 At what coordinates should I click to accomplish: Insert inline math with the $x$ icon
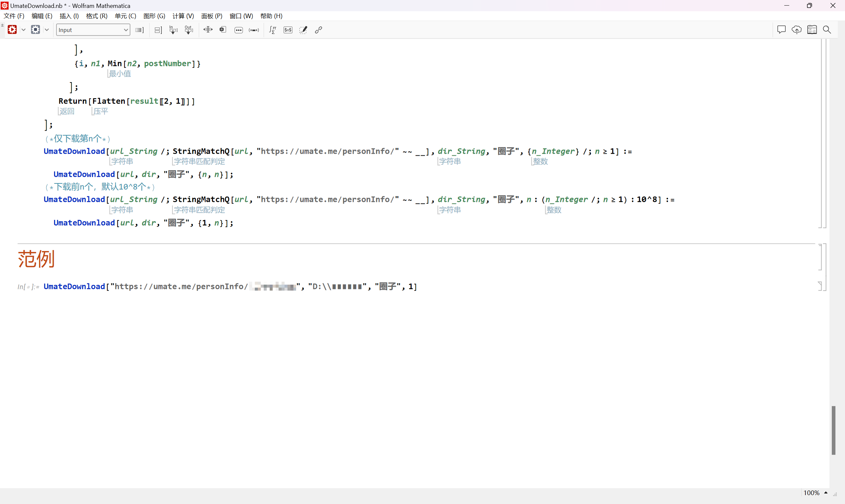[x=287, y=30]
